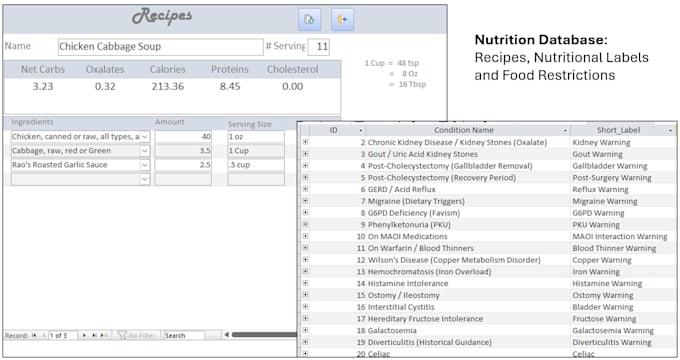Open dropdown on empty ingredient row

tap(145, 180)
